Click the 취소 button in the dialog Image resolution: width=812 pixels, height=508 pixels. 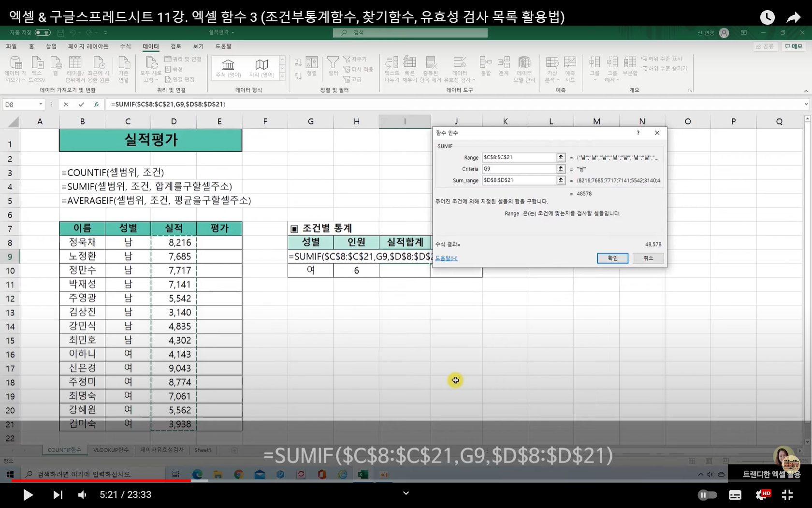pos(648,258)
